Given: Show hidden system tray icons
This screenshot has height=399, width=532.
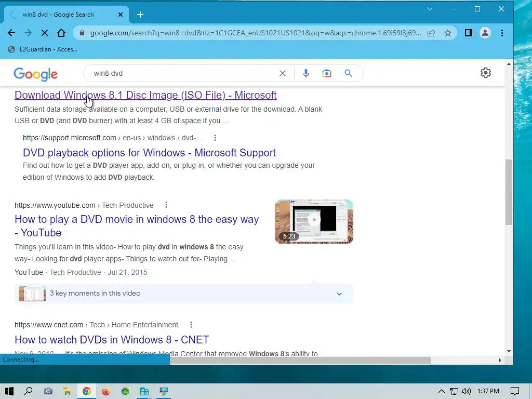Looking at the screenshot, I should click(x=441, y=391).
